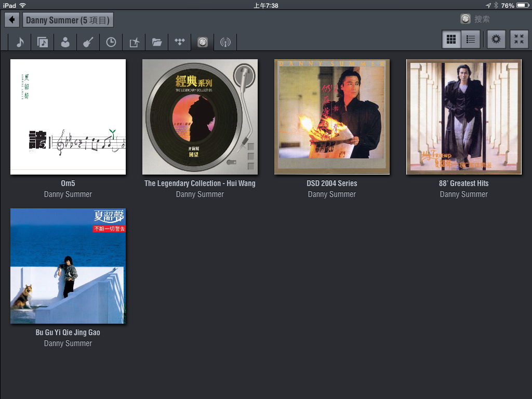Open the Bu Gu Yi Qie Jing Gao album

tap(68, 266)
